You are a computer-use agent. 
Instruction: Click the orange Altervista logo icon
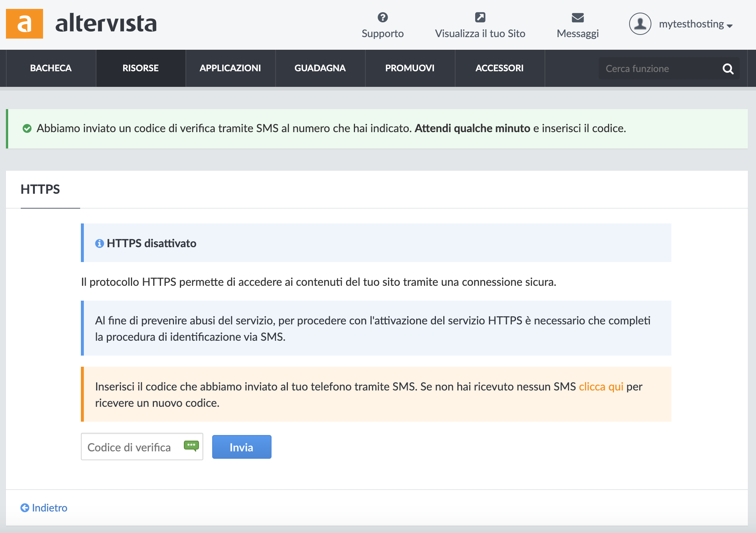pos(24,24)
